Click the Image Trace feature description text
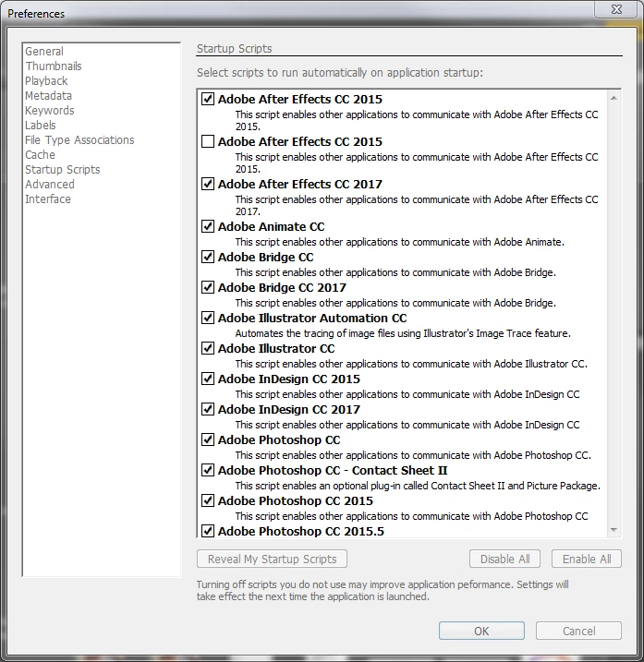This screenshot has width=644, height=662. click(x=403, y=333)
